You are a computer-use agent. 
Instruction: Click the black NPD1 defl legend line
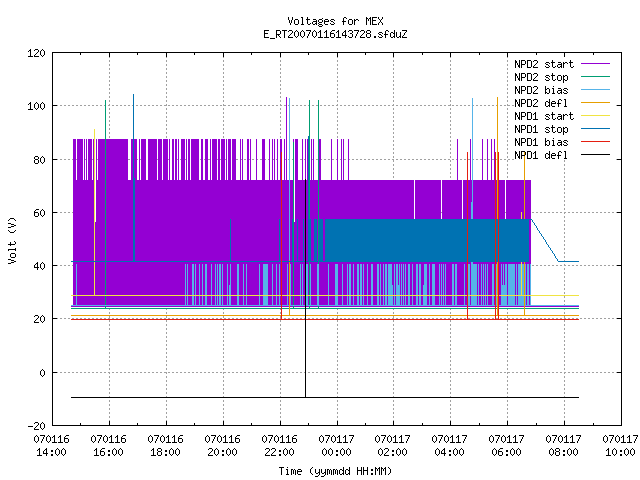595,155
